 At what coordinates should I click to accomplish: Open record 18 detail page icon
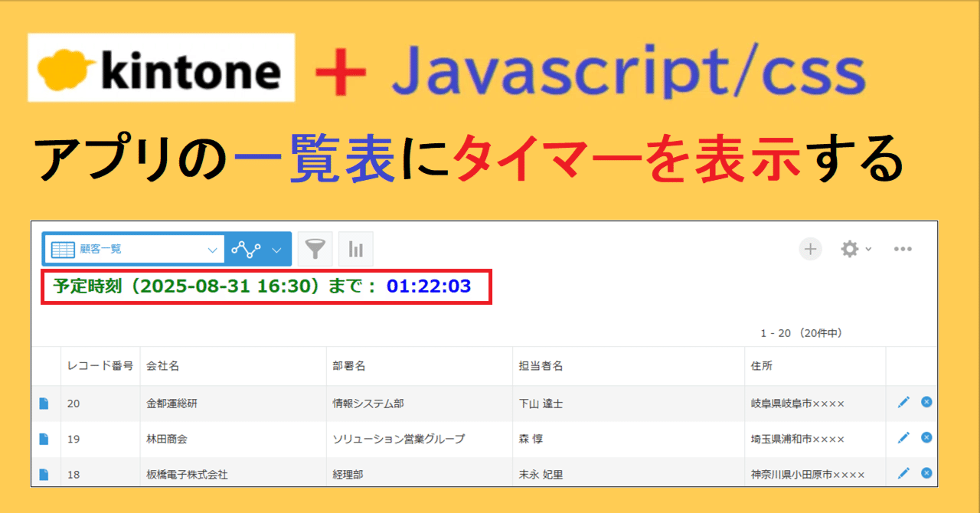44,474
